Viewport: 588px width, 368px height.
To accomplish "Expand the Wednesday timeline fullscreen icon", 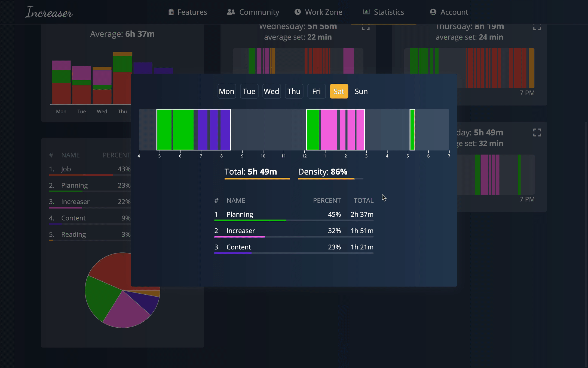I will tap(366, 27).
